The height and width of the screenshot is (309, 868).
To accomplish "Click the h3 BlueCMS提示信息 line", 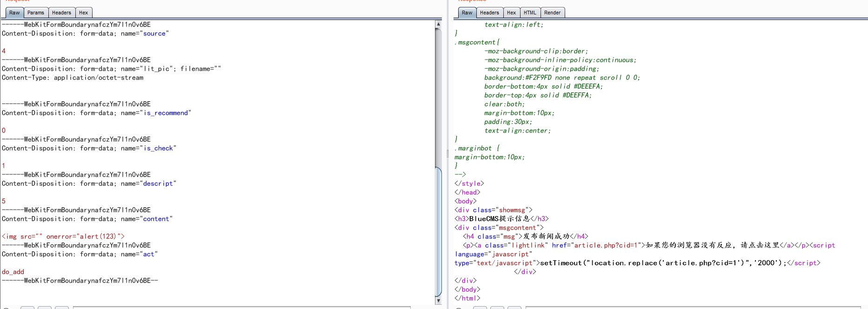I will pos(501,219).
